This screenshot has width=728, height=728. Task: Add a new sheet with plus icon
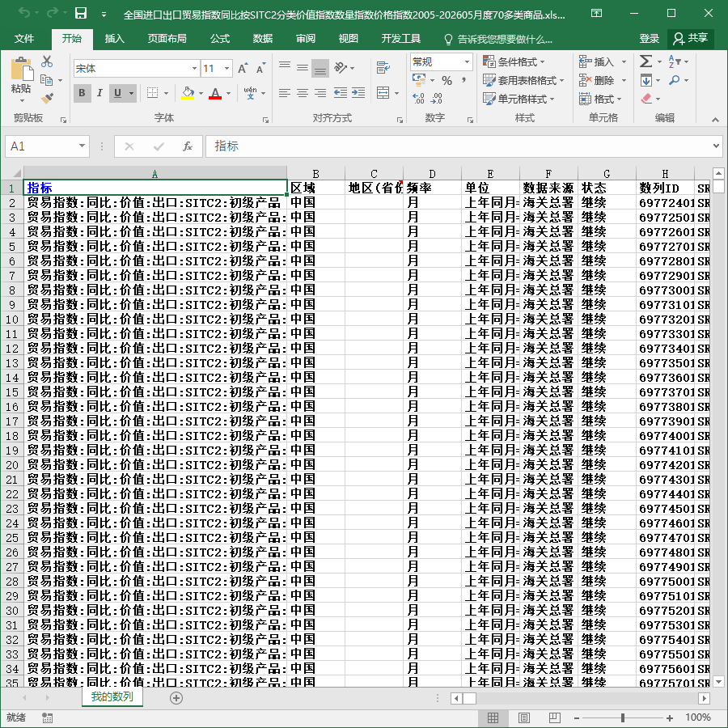pyautogui.click(x=176, y=697)
